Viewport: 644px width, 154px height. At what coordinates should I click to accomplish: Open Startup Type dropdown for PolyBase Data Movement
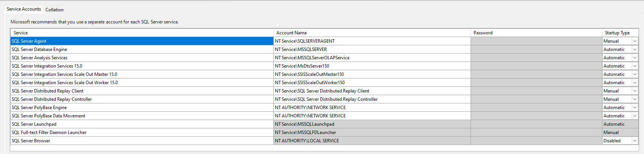(x=635, y=116)
